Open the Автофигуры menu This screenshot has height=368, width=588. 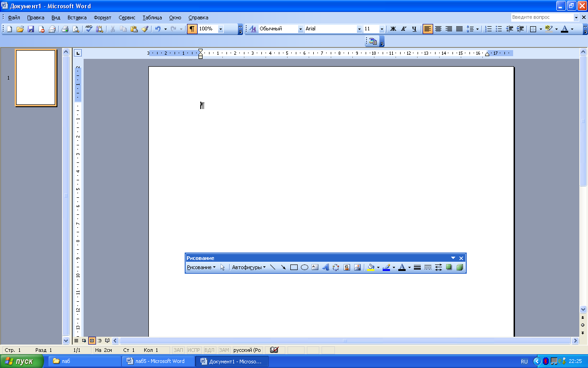[249, 267]
